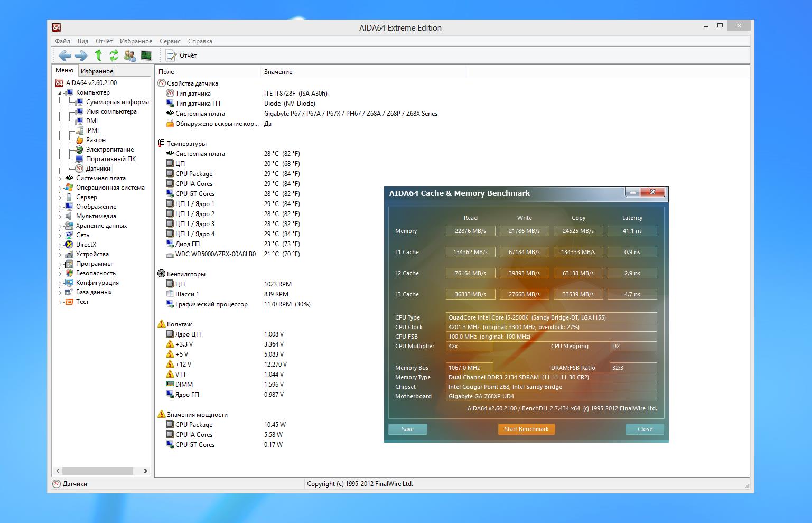Viewport: 812px width, 523px height.
Task: Open the Справка menu
Action: click(x=200, y=41)
